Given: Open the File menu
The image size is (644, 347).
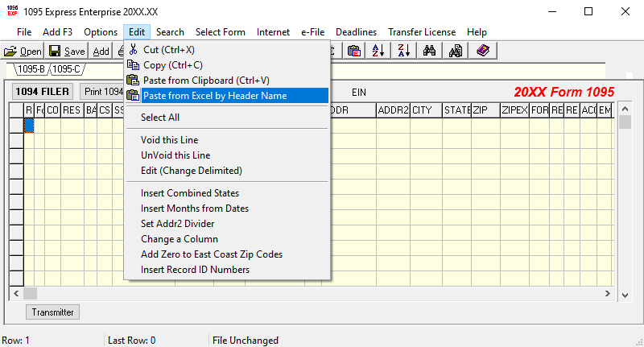Looking at the screenshot, I should pos(24,32).
